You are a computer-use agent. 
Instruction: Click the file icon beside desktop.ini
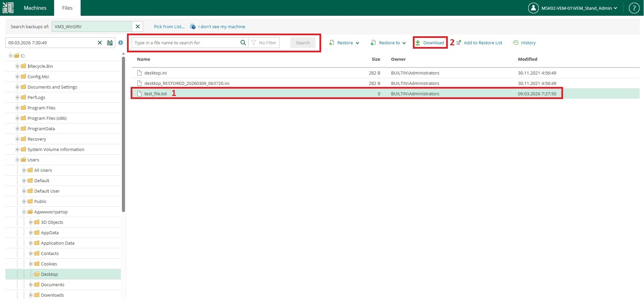139,73
